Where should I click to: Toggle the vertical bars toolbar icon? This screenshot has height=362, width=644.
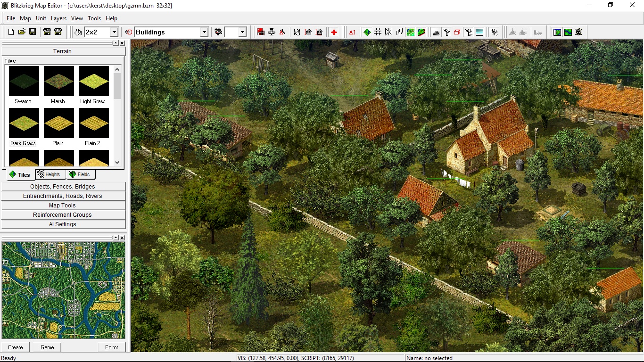coord(399,32)
